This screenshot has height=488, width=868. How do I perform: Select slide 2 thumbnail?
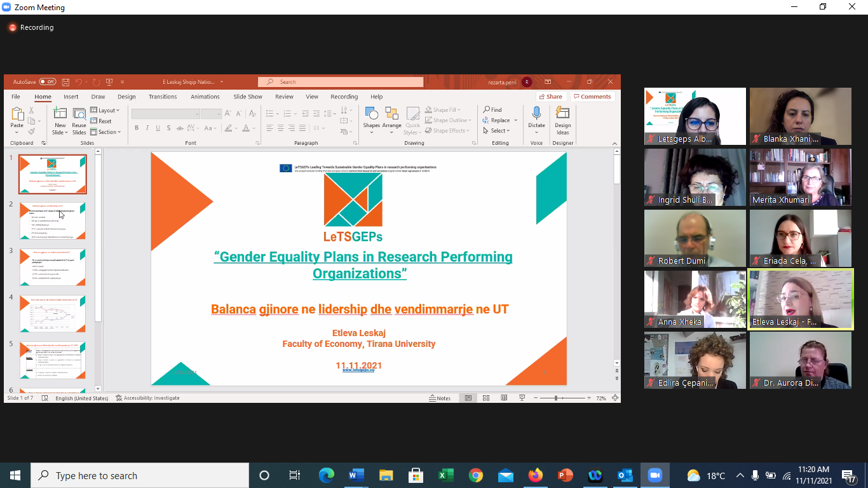[x=53, y=220]
